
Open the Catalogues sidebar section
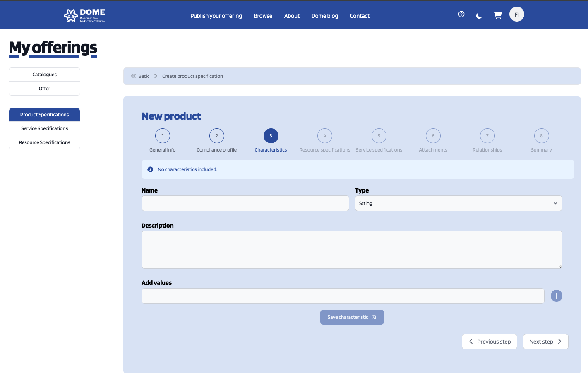tap(45, 75)
